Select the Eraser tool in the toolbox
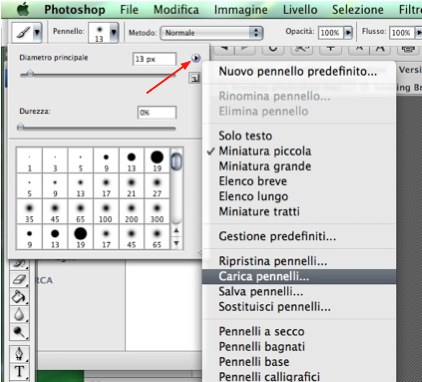Screen dimensions: 422x382 point(19,279)
